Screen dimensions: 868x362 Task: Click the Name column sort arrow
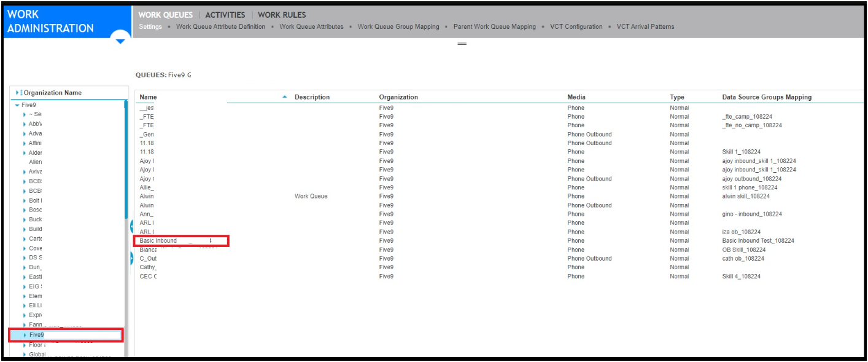[284, 97]
